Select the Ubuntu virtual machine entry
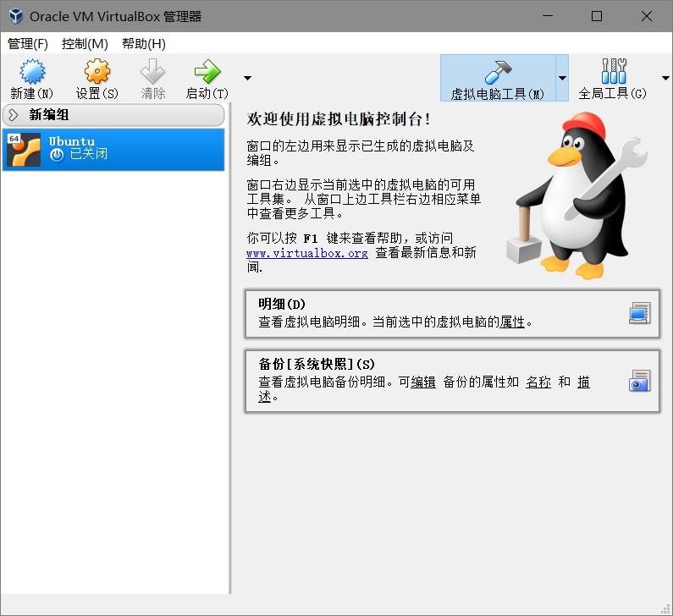 pos(113,149)
